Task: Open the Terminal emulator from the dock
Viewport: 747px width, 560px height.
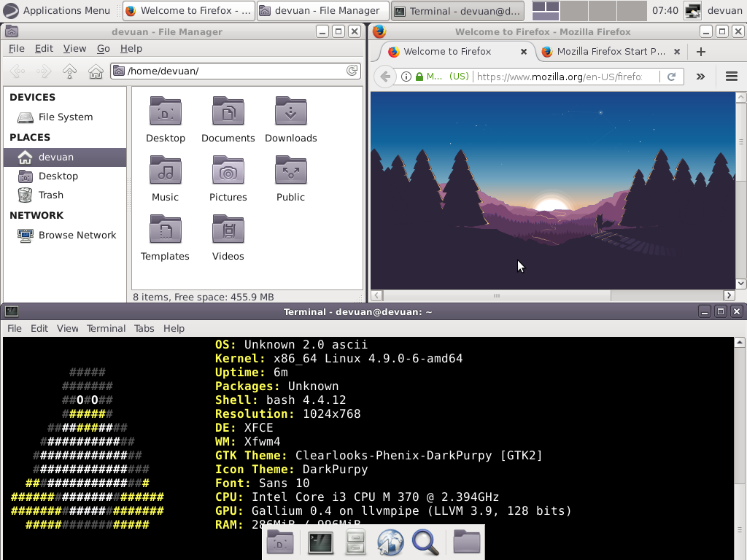Action: [x=321, y=542]
